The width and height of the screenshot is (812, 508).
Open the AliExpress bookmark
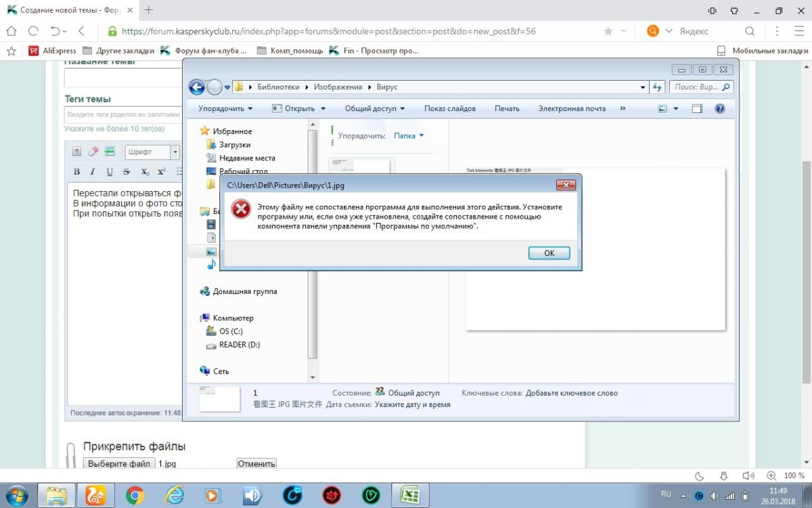[x=53, y=51]
